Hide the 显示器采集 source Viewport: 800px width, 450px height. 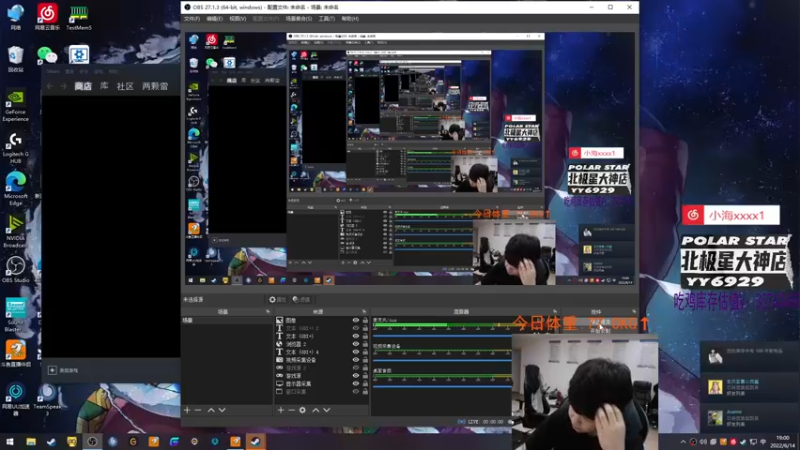(356, 384)
